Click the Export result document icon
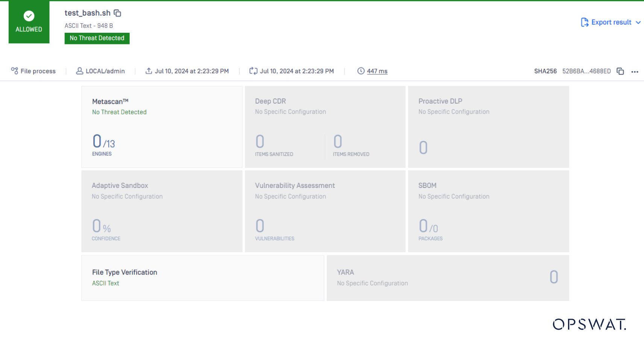 [584, 22]
